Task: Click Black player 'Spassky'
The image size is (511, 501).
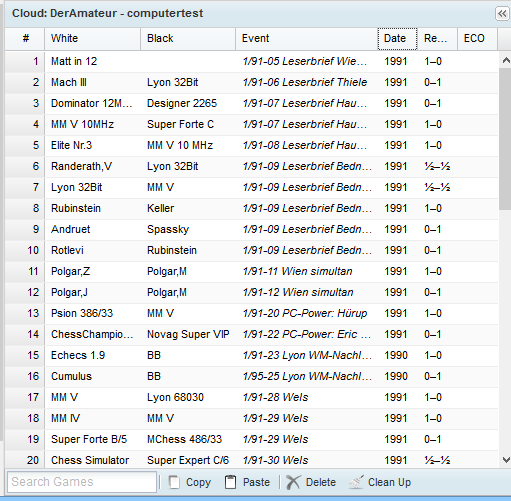Action: click(x=168, y=229)
